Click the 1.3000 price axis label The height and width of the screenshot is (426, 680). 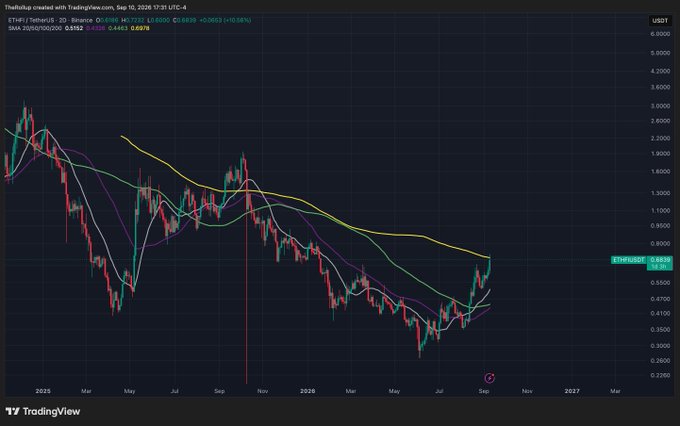tap(660, 193)
